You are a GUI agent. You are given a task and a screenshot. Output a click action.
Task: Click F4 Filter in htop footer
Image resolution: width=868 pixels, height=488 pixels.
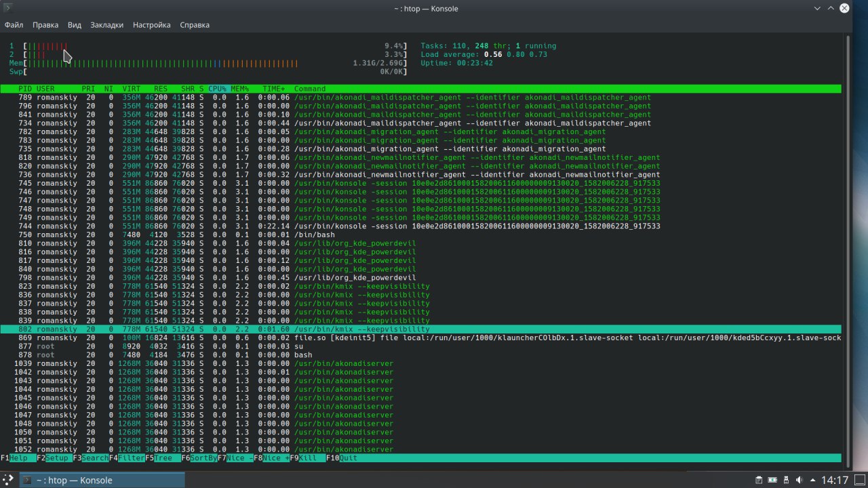tap(127, 458)
